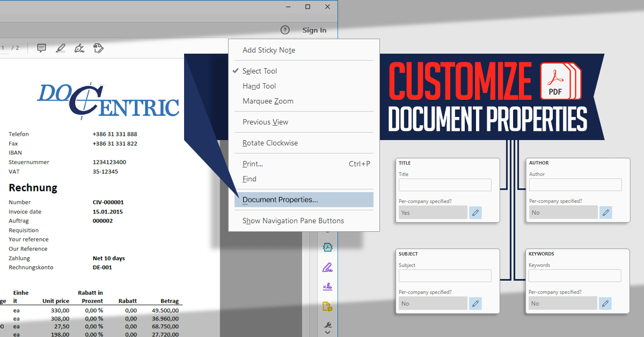Close the PDF viewer window
Viewport: 644px width, 337px height.
tap(327, 6)
